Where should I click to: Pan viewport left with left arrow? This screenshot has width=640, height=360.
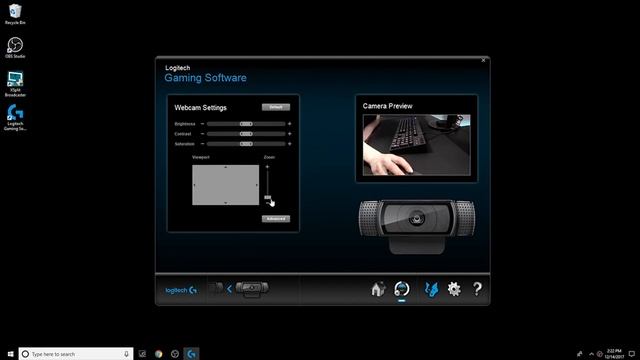(194, 185)
